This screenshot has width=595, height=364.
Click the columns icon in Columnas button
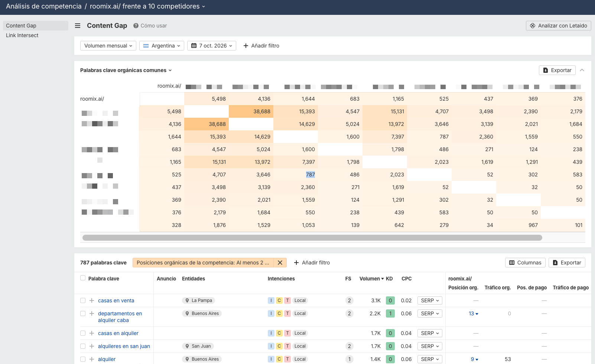pyautogui.click(x=512, y=263)
